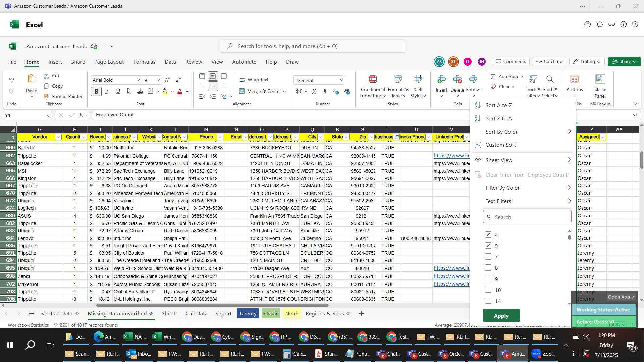The image size is (644, 362).
Task: Open the Add-ins icon
Action: tap(575, 79)
